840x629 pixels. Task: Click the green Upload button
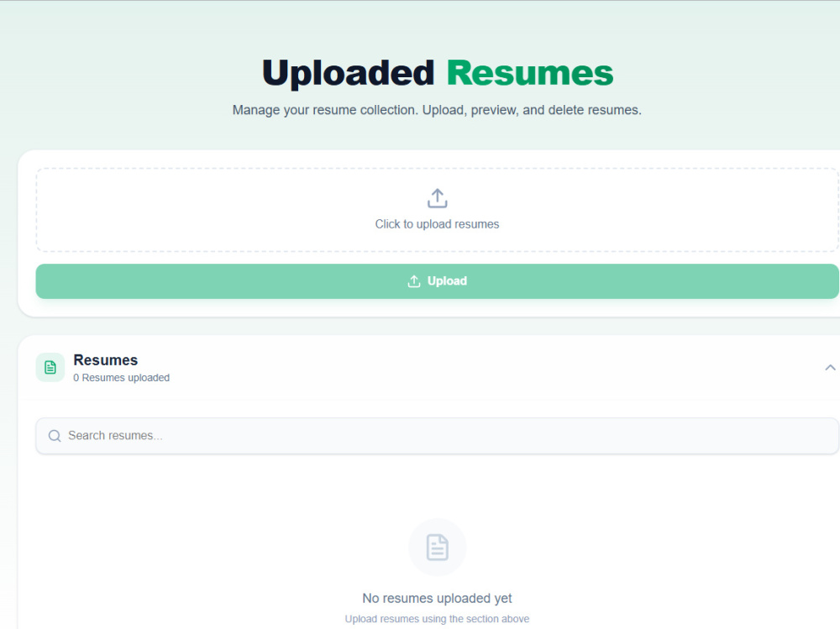437,281
